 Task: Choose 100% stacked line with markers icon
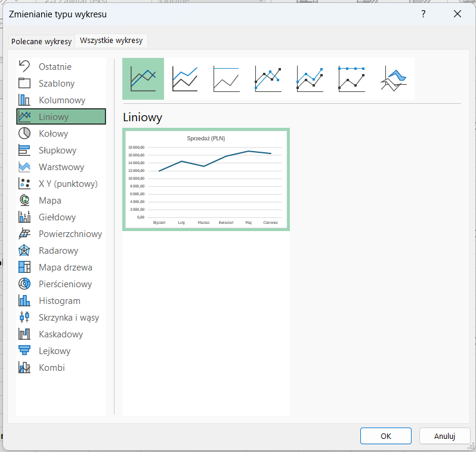tap(352, 79)
